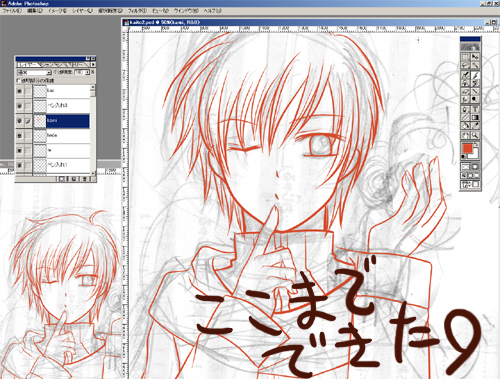The image size is (500, 379).
Task: Hide the topmost layer via eye icon
Action: point(20,91)
